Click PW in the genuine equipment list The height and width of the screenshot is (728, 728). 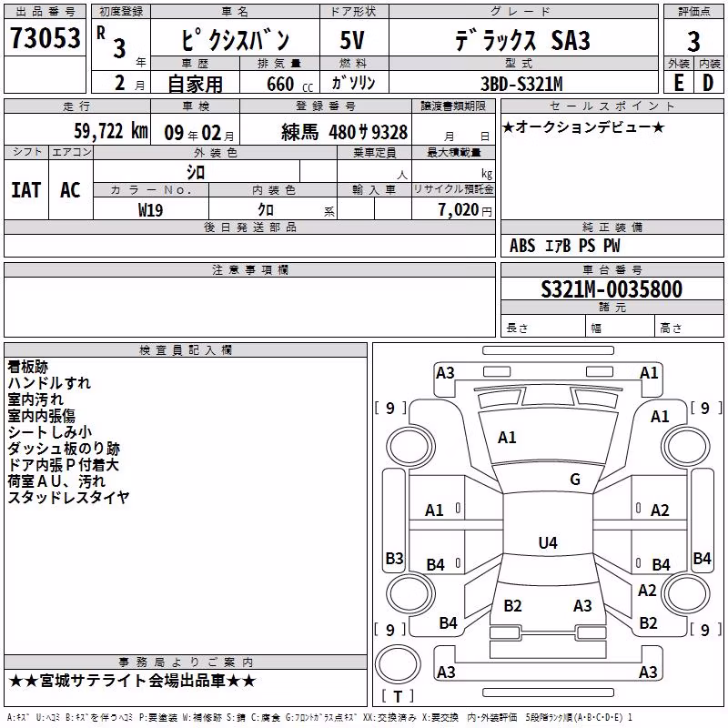612,246
